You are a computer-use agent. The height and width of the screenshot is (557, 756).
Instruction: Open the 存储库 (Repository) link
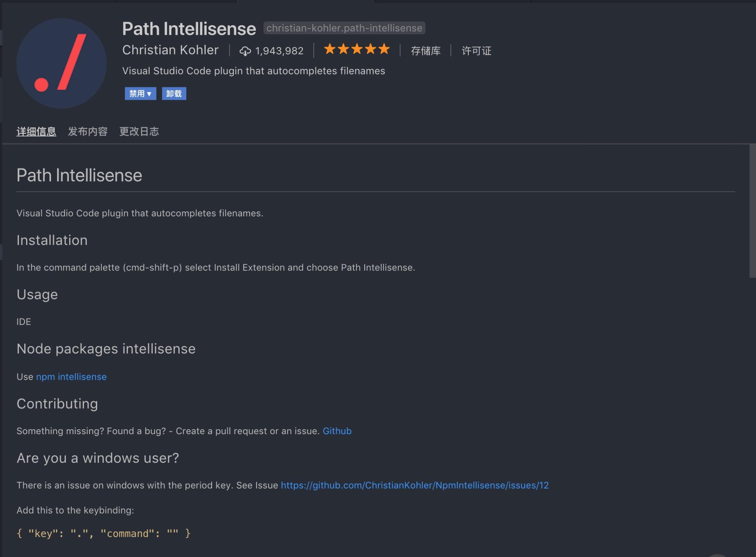click(426, 51)
